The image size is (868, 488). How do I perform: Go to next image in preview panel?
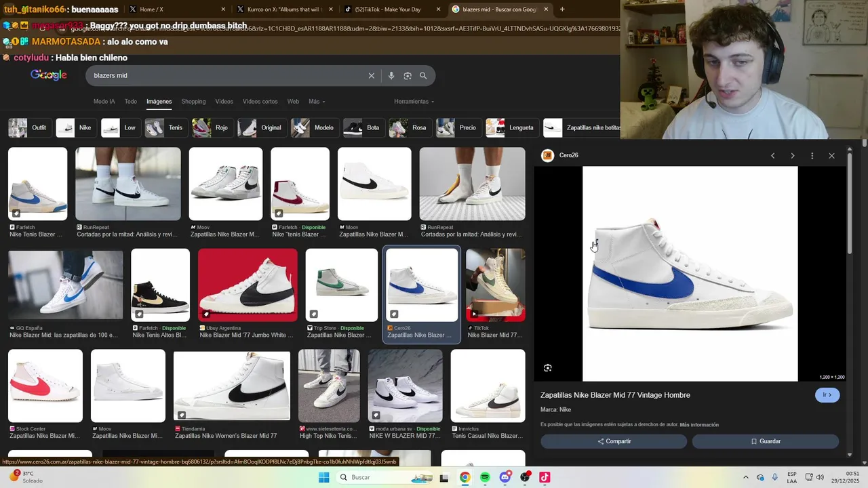(792, 156)
